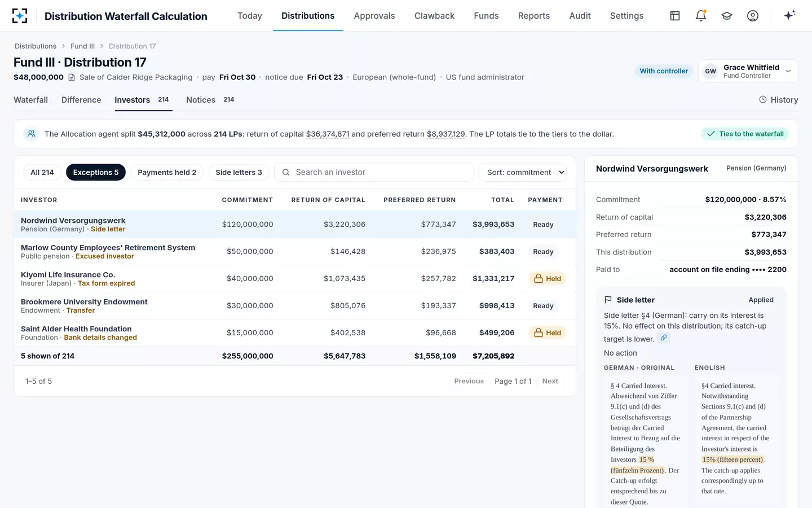Click the Next page button
This screenshot has width=812, height=508.
point(550,381)
